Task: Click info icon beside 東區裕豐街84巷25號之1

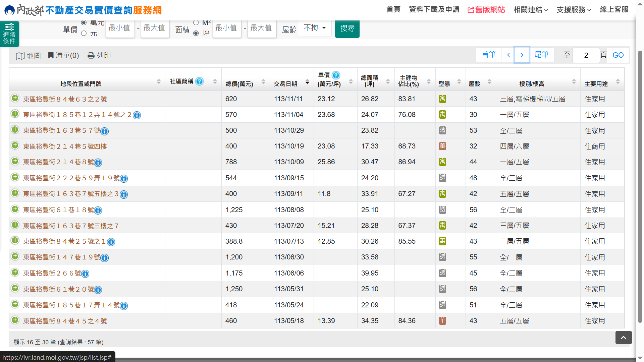Action: pos(111,242)
